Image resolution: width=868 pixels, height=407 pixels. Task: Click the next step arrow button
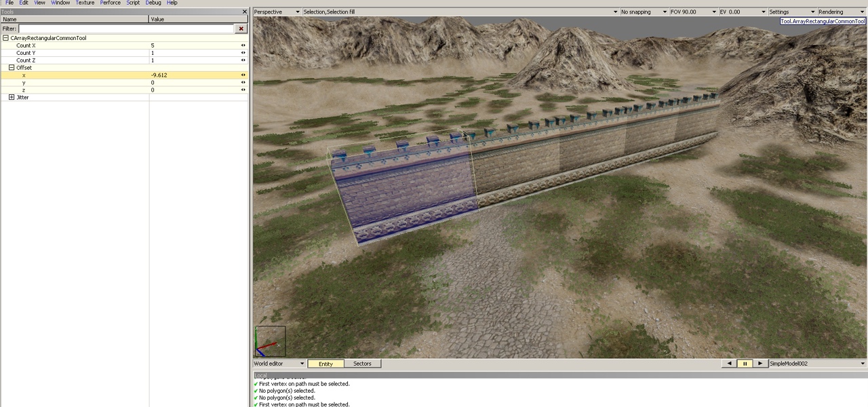point(760,364)
